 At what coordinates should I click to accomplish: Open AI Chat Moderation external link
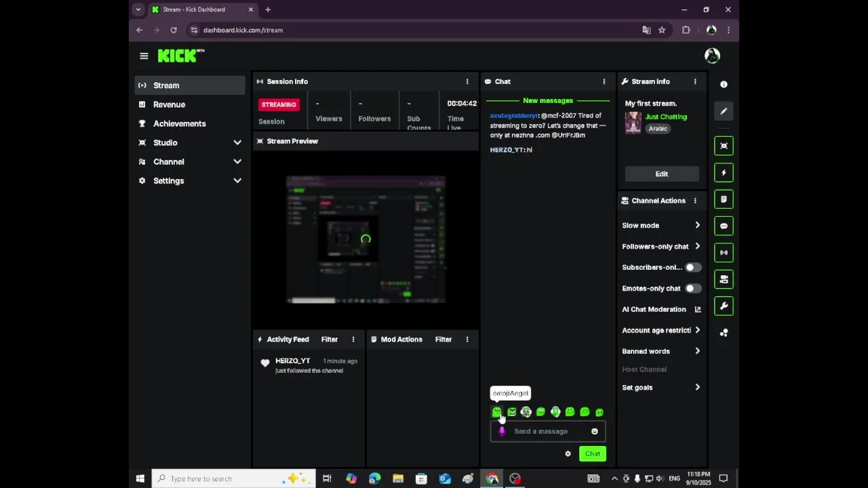(x=698, y=310)
